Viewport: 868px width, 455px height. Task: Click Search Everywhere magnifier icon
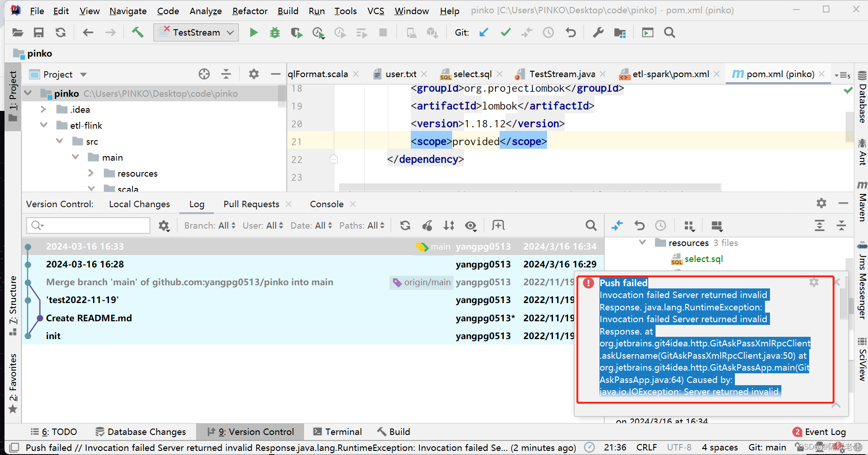[x=669, y=32]
